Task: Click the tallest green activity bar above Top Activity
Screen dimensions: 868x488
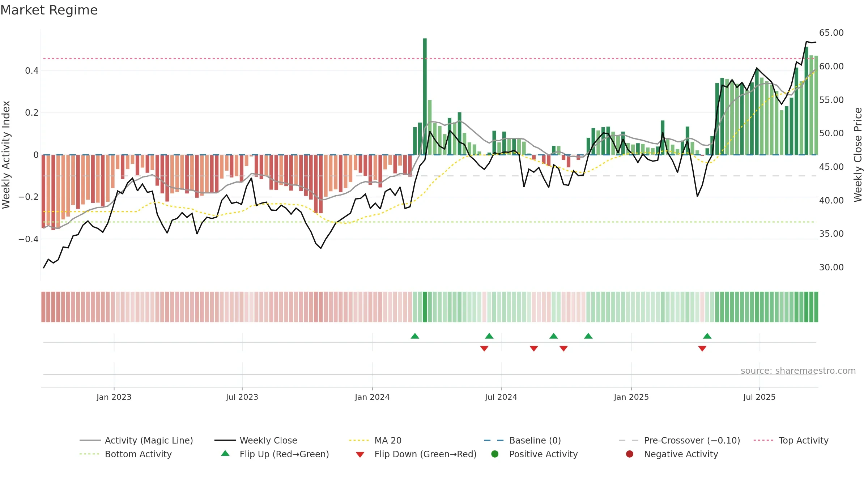Action: 425,97
